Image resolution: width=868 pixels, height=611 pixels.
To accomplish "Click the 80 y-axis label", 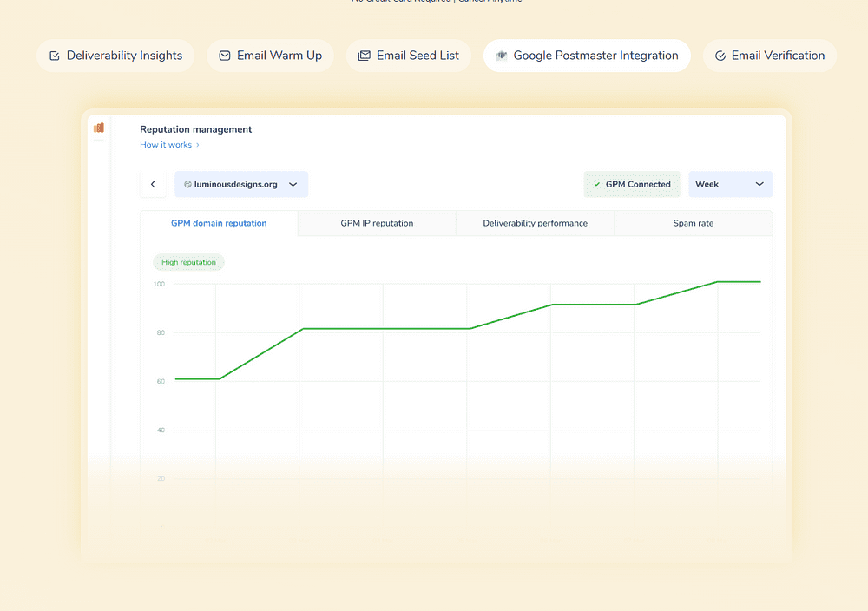I will [161, 332].
